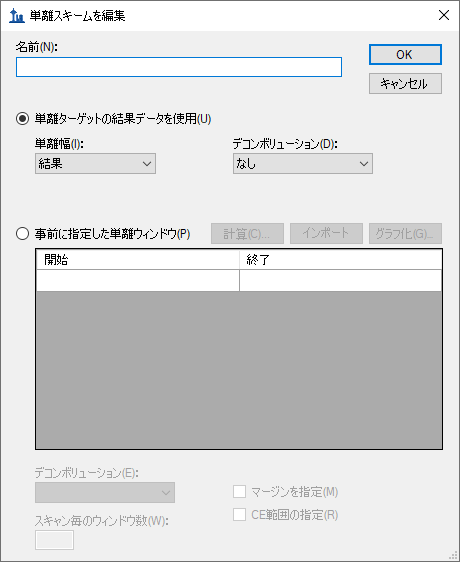Click the app icon in title bar

[16, 16]
